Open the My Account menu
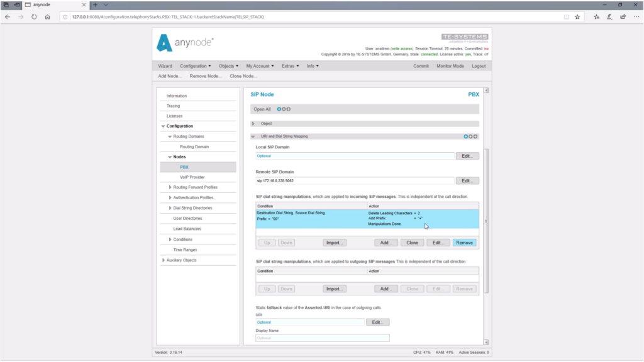This screenshot has height=362, width=644. pos(260,66)
